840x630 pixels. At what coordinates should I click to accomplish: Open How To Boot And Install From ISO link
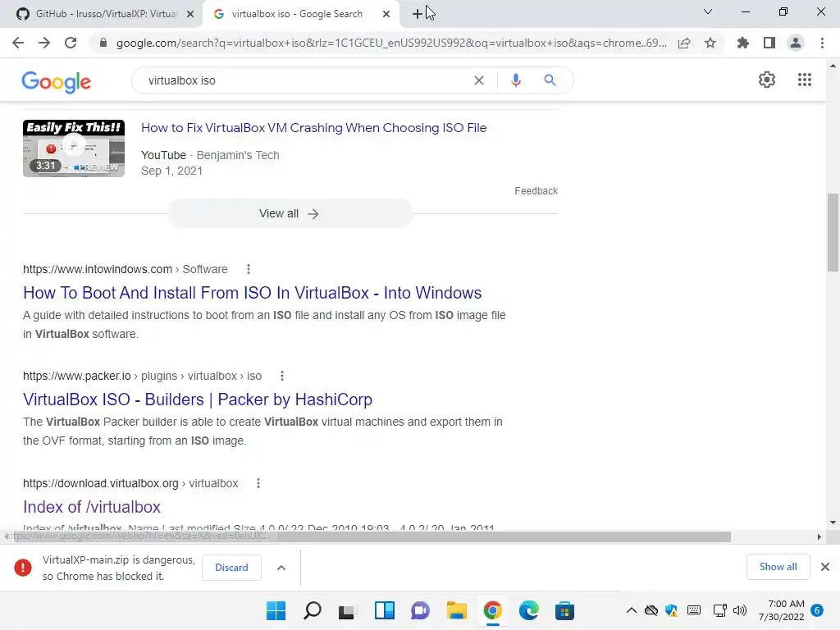tap(253, 293)
